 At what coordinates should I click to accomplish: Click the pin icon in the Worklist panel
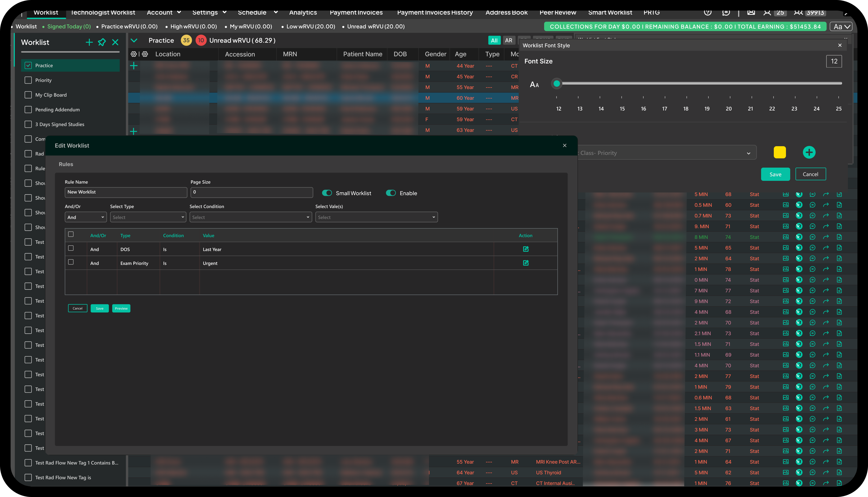[x=102, y=42]
